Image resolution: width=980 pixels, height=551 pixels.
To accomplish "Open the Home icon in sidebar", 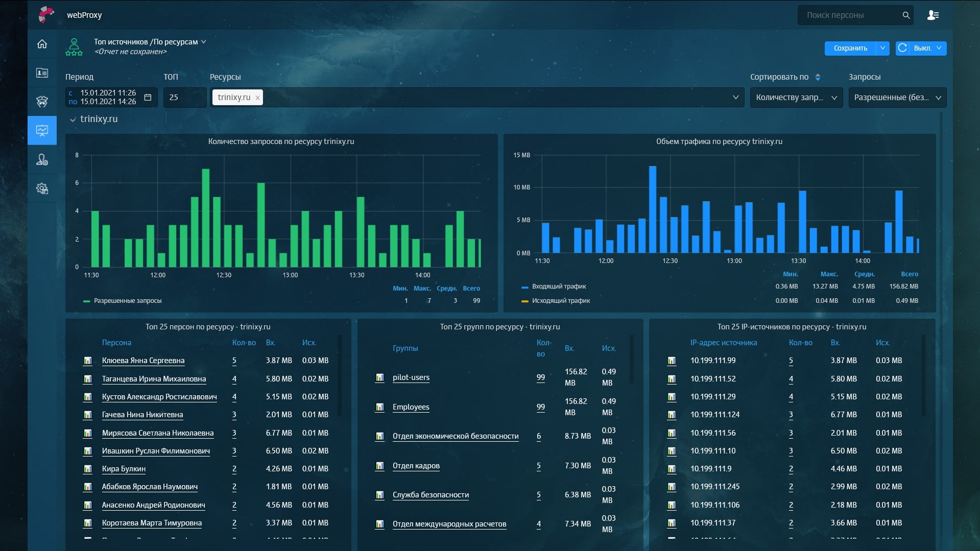I will point(42,44).
